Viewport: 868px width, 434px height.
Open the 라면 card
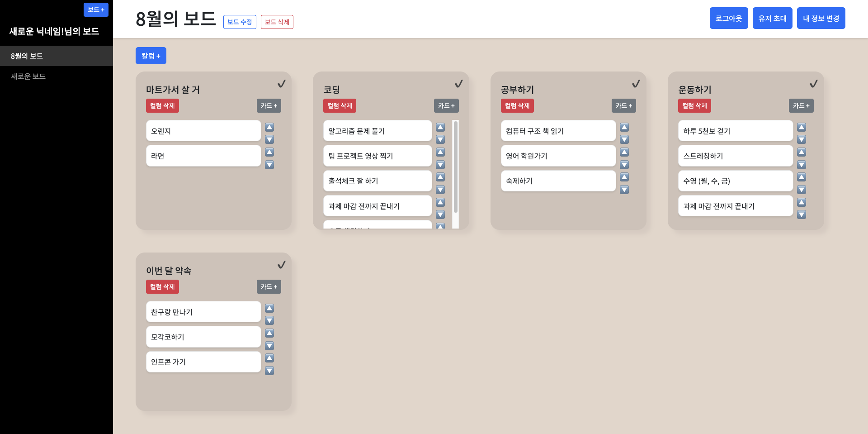point(203,156)
